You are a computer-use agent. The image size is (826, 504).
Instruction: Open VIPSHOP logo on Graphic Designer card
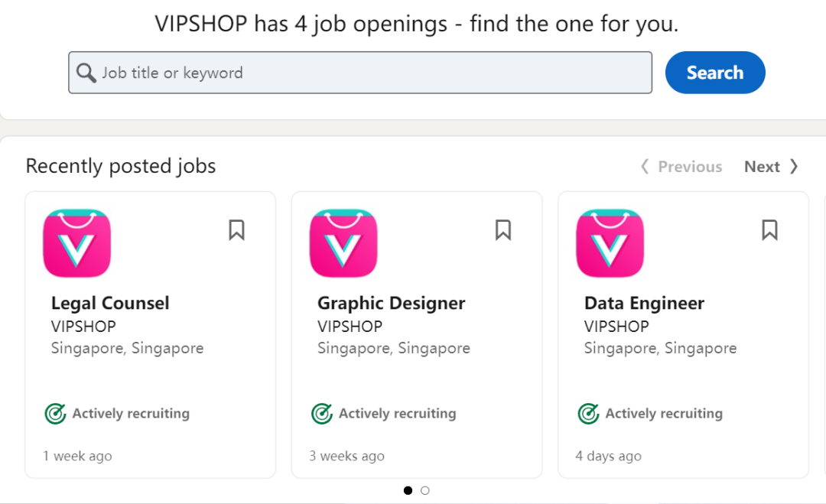(x=343, y=243)
